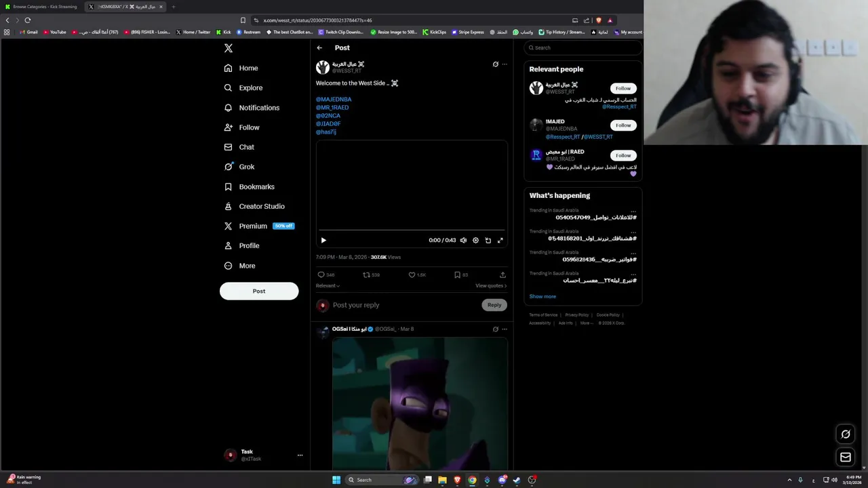The image size is (868, 488).
Task: Open the Follow section in the sidebar
Action: [241, 127]
